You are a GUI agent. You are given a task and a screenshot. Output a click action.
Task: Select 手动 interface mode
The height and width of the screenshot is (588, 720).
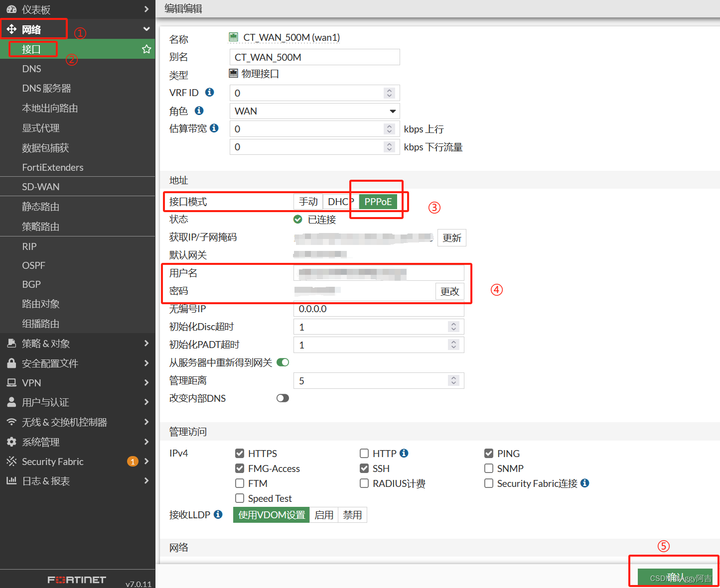point(308,202)
